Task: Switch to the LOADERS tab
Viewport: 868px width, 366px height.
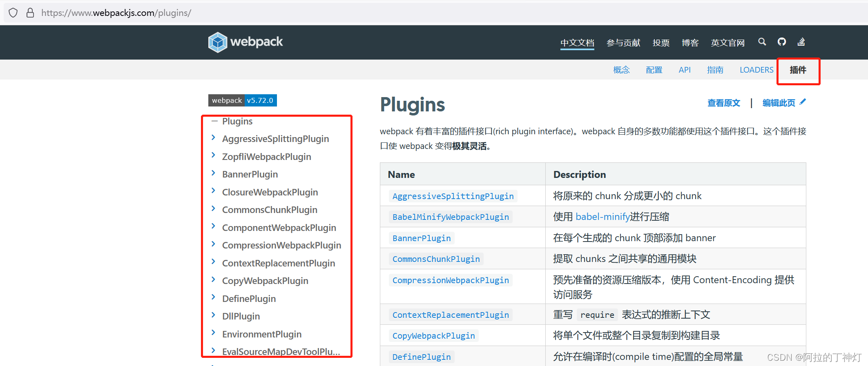Action: tap(756, 70)
